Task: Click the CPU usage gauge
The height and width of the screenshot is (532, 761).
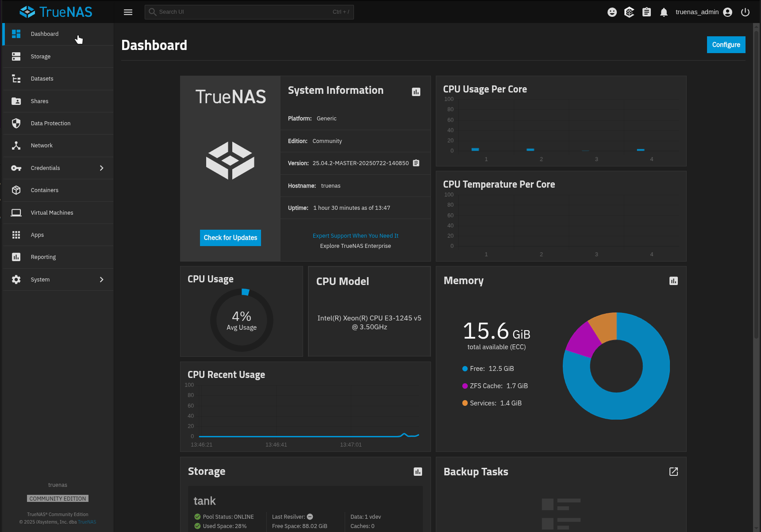Action: click(242, 320)
